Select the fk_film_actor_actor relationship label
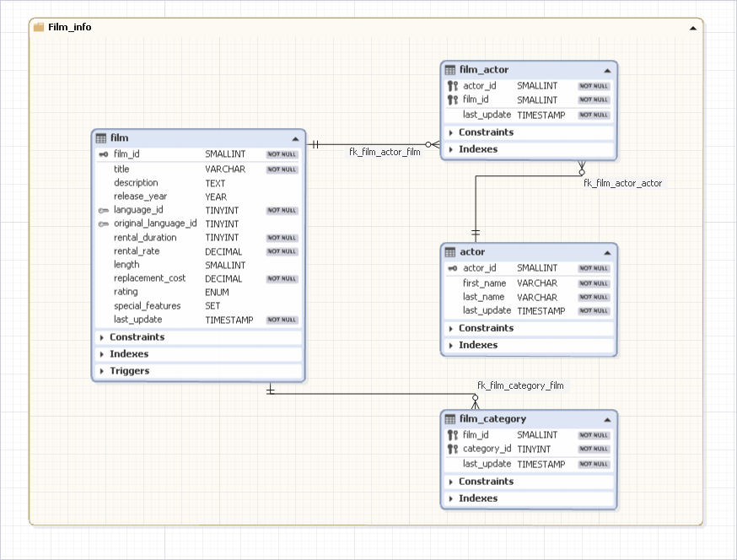 [x=622, y=182]
